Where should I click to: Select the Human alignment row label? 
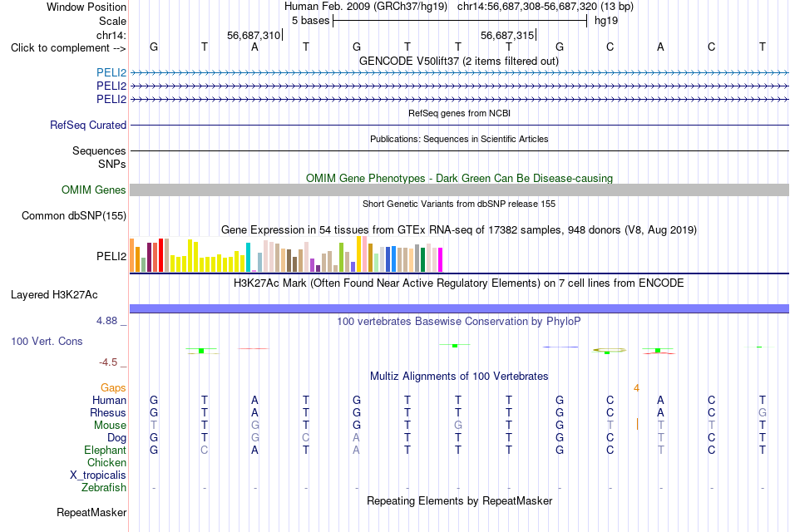pyautogui.click(x=109, y=401)
